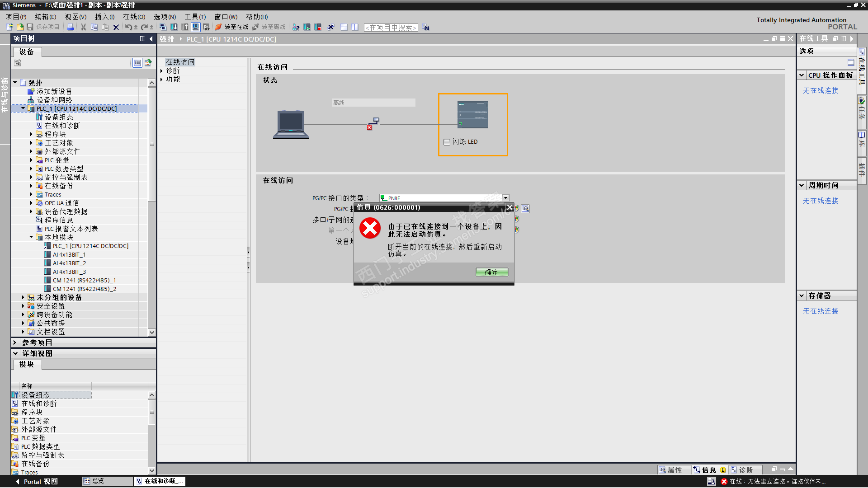
Task: Collapse the CPU operator panel section
Action: click(x=802, y=75)
